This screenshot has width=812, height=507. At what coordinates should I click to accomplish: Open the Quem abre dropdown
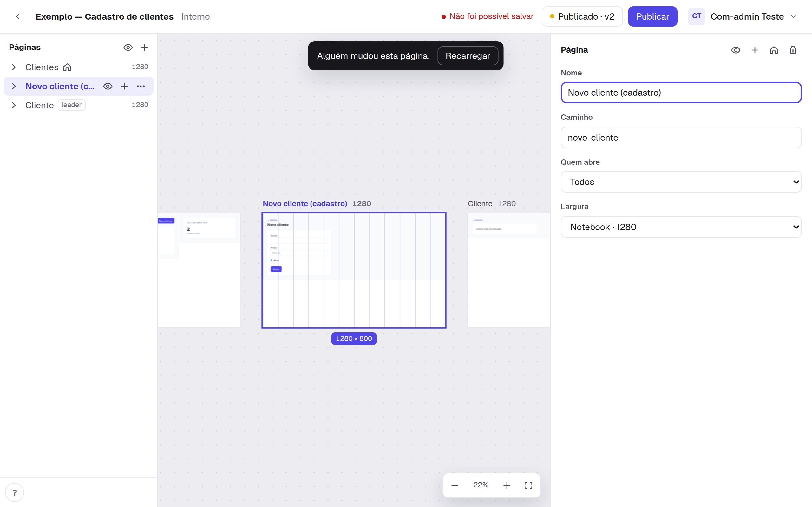(x=681, y=182)
